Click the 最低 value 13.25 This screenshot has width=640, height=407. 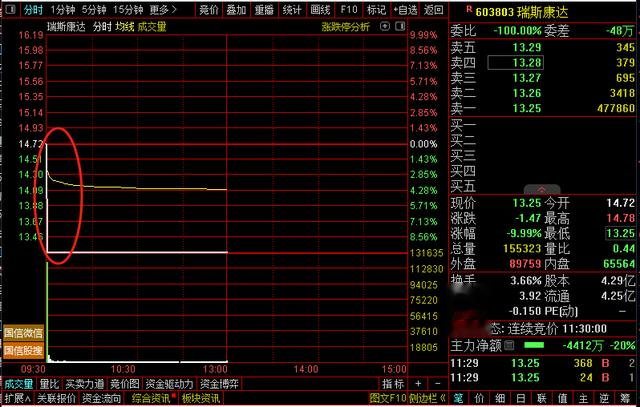click(620, 234)
